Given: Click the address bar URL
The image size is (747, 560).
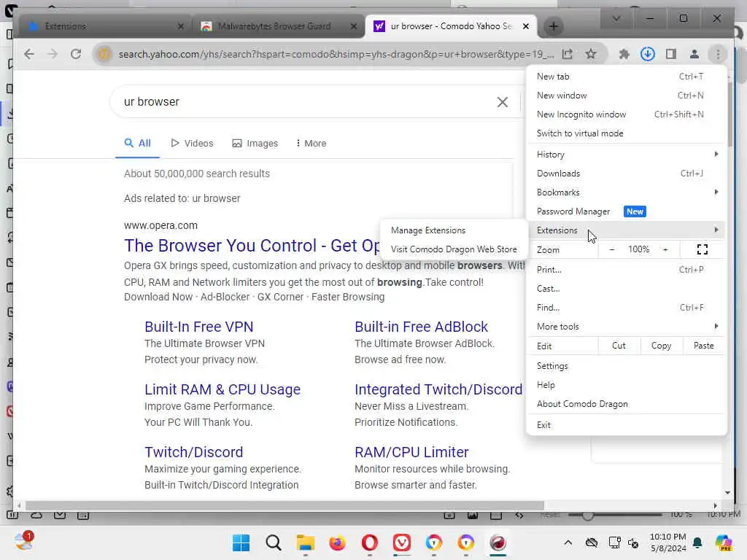Looking at the screenshot, I should click(x=336, y=54).
